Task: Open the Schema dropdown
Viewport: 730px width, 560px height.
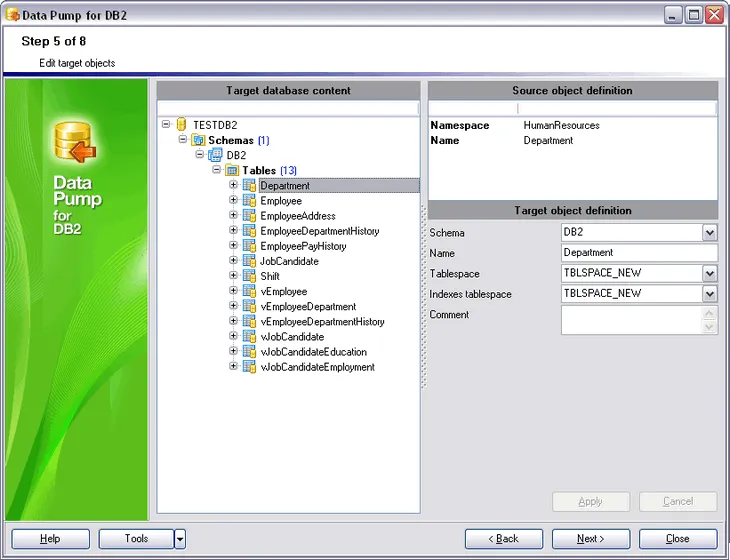Action: coord(710,232)
